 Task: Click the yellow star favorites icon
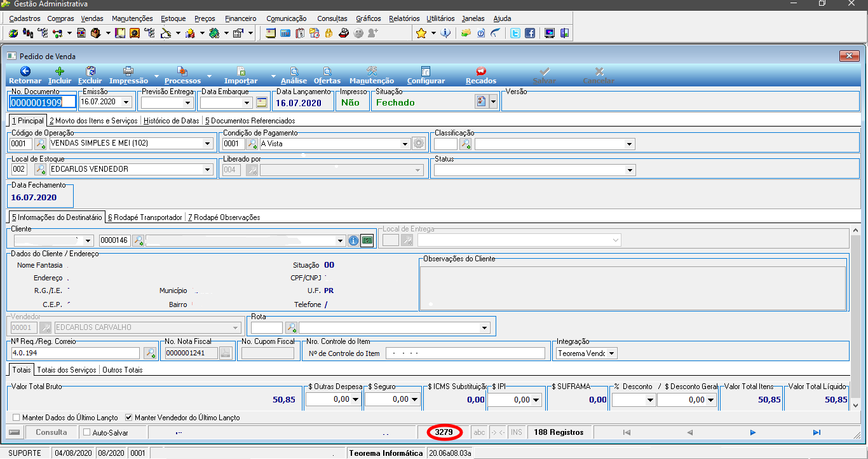[x=421, y=33]
